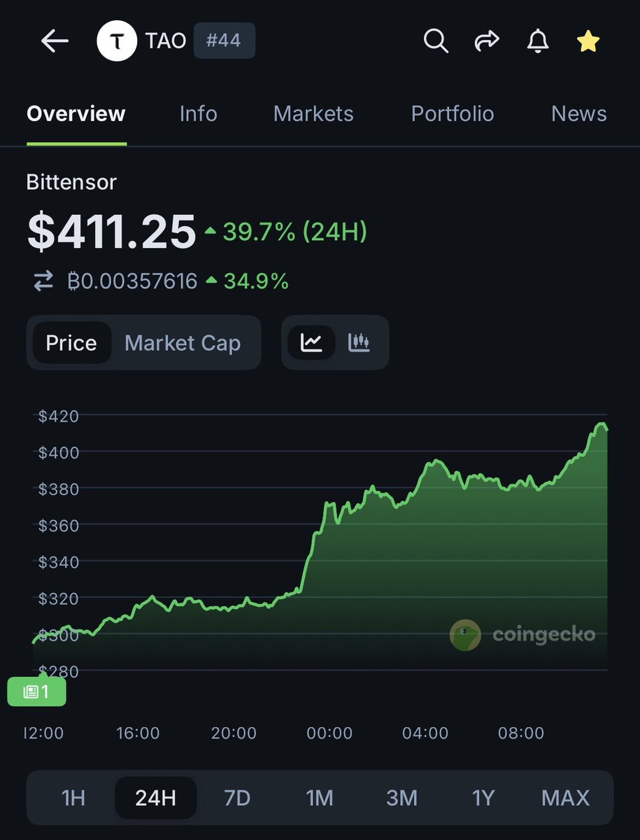Open search with the magnifier icon
This screenshot has width=640, height=840.
[x=436, y=41]
